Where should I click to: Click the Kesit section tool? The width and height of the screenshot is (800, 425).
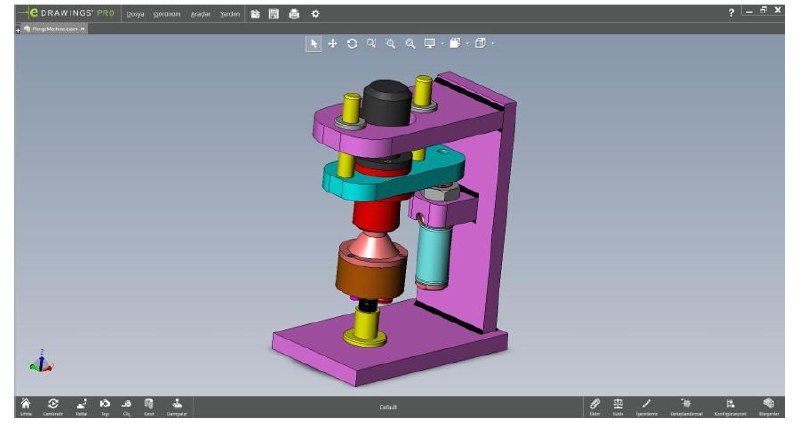(149, 404)
